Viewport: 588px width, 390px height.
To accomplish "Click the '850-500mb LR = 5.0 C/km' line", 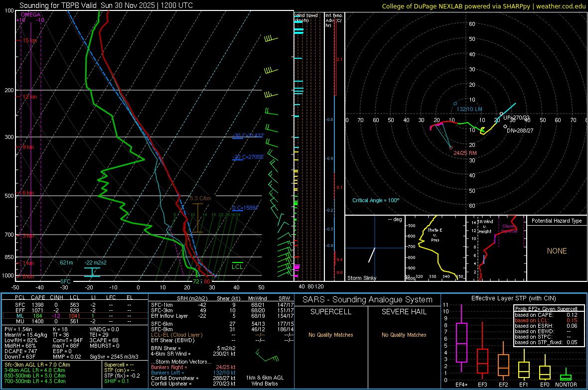I will (35, 376).
